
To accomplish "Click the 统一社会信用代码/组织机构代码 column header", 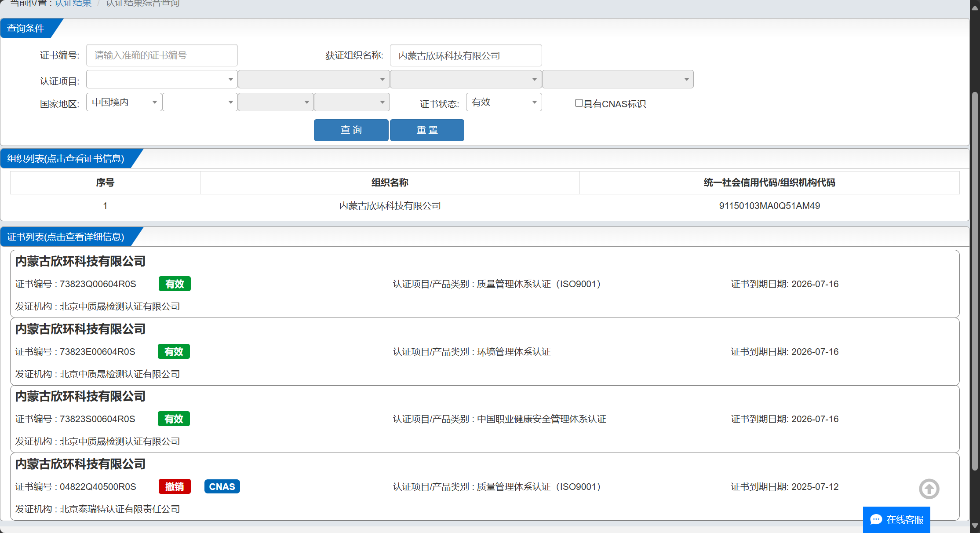I will pos(769,183).
